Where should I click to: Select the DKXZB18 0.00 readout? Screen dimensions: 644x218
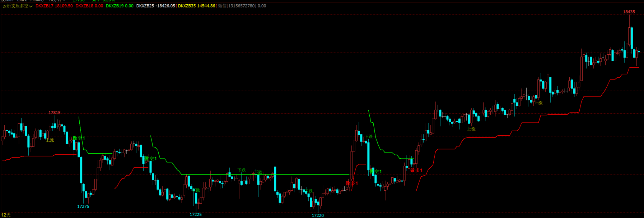89,6
